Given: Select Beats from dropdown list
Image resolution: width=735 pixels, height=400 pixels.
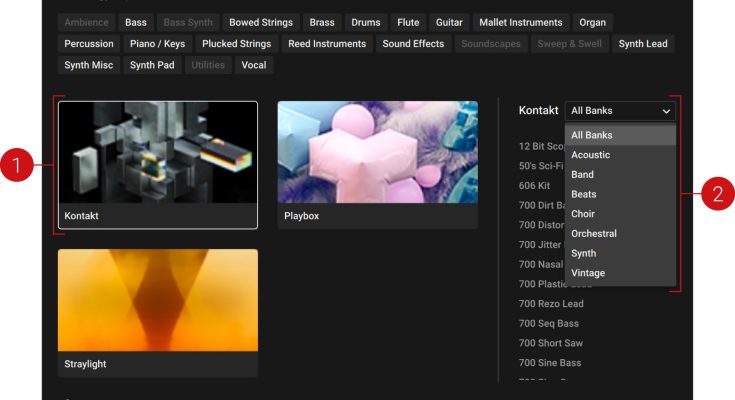Looking at the screenshot, I should (584, 194).
